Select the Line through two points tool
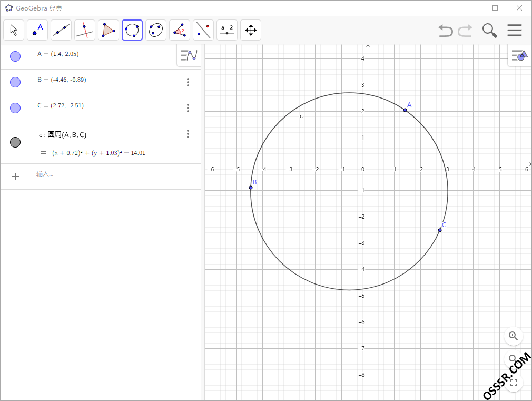Screen dimensions: 532x401 pyautogui.click(x=61, y=30)
